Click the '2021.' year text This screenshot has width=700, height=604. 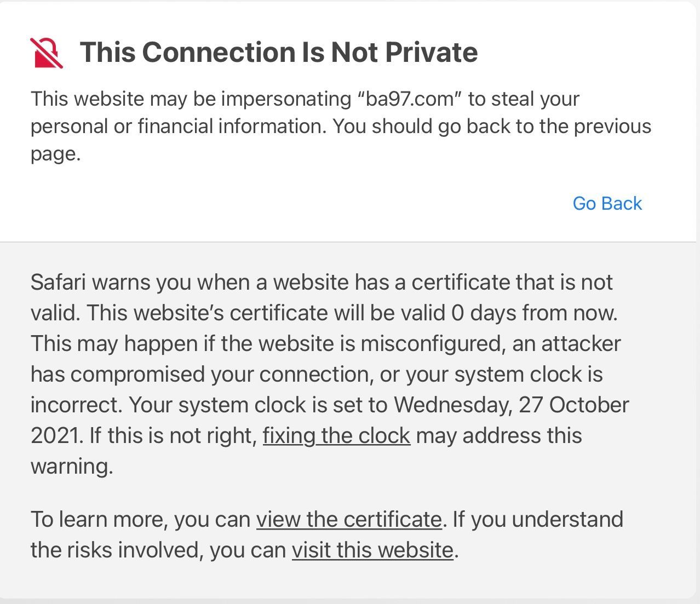click(x=57, y=435)
